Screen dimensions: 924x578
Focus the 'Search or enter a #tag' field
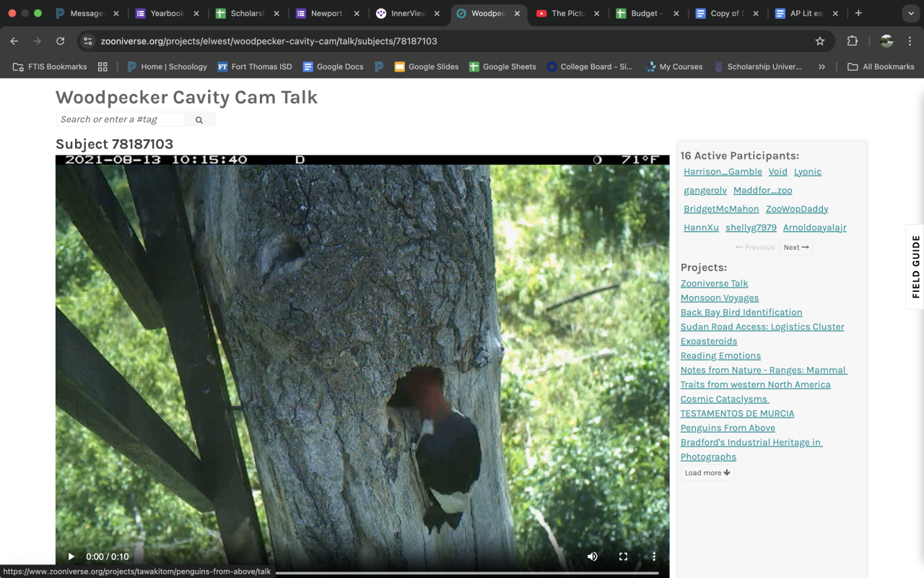coord(121,119)
